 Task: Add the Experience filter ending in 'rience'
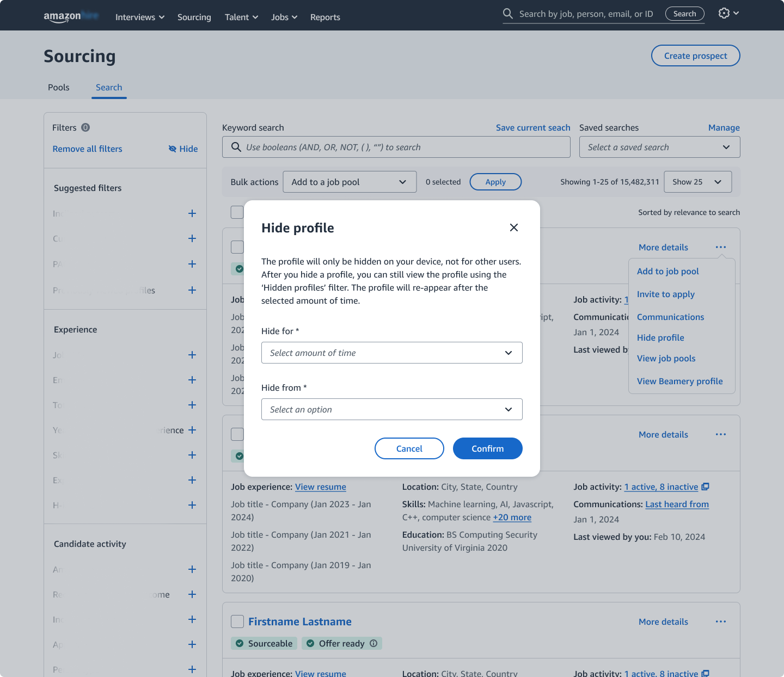coord(192,430)
